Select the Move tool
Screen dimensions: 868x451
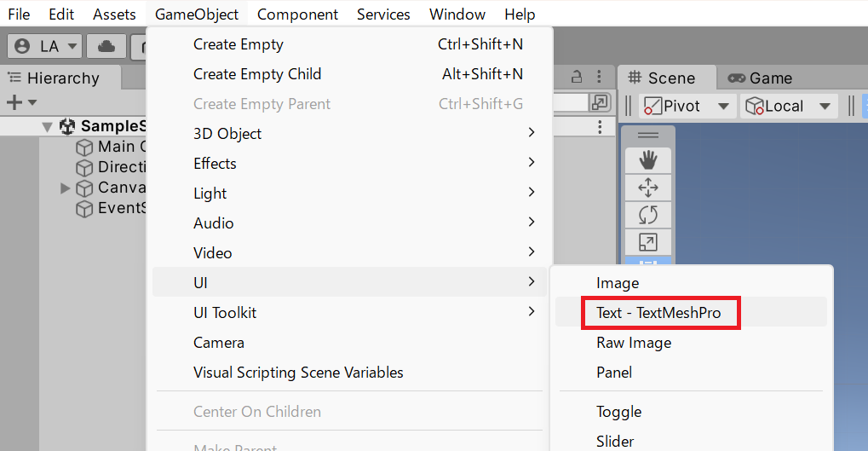coord(647,188)
